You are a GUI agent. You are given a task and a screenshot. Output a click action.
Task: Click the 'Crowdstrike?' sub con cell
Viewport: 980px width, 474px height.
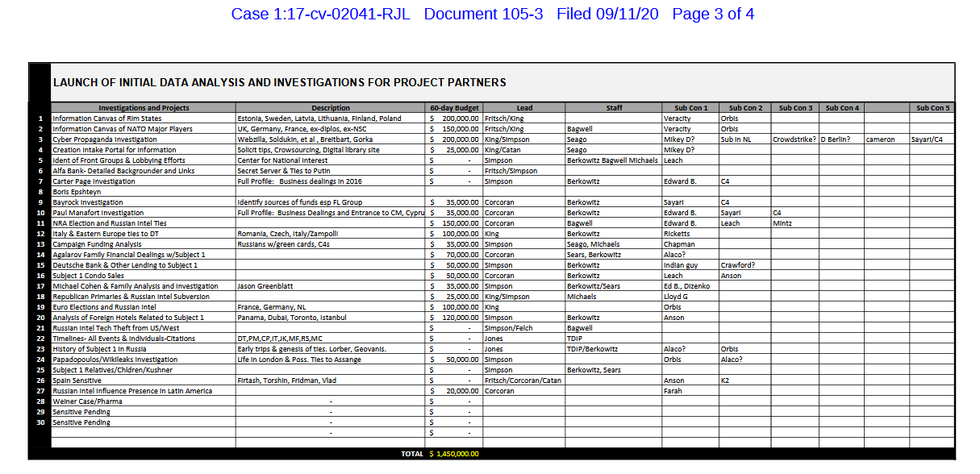[x=794, y=139]
